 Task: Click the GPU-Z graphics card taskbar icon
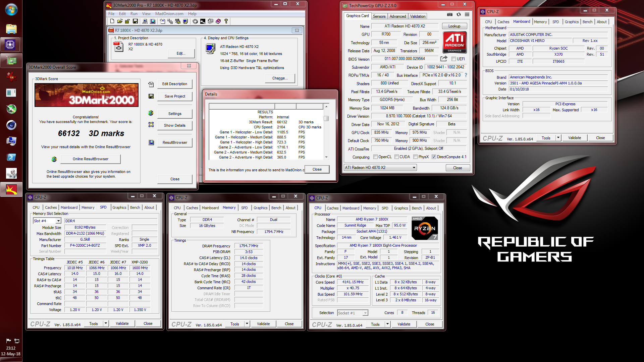point(11,61)
